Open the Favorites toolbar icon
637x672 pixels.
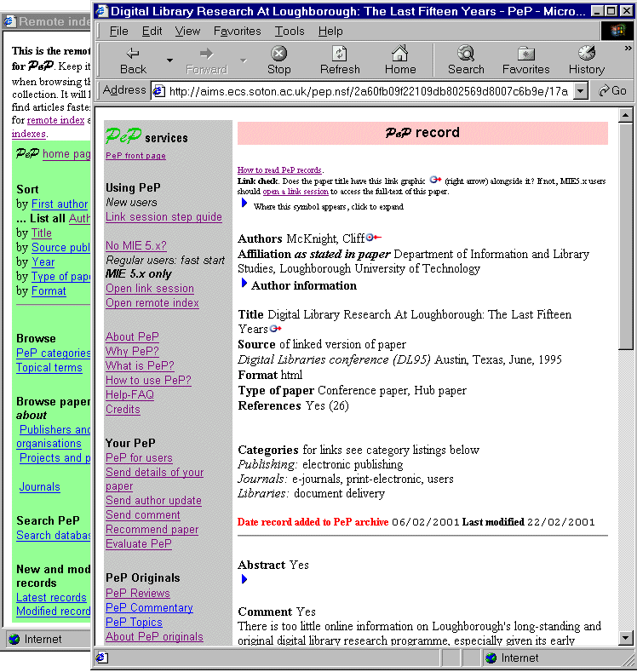click(525, 54)
